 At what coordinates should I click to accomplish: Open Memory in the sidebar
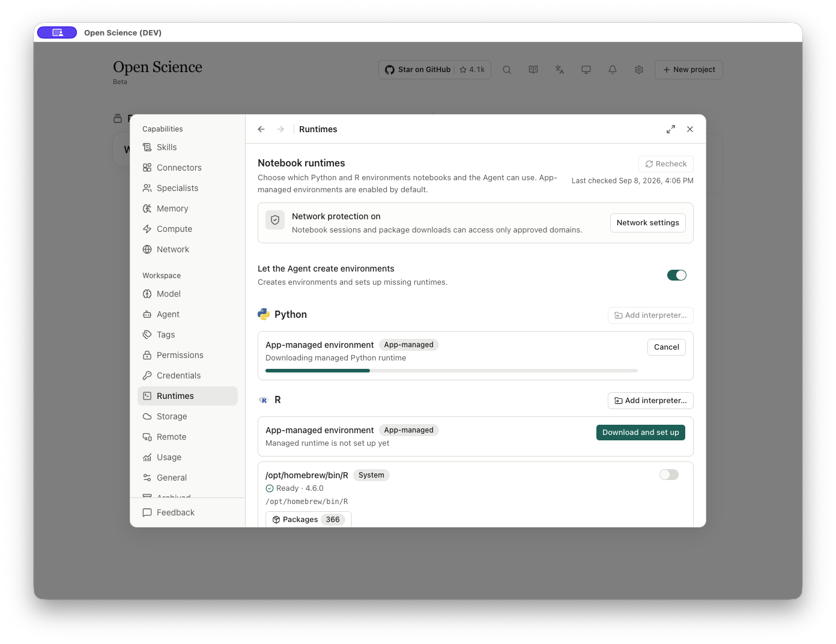click(x=187, y=208)
